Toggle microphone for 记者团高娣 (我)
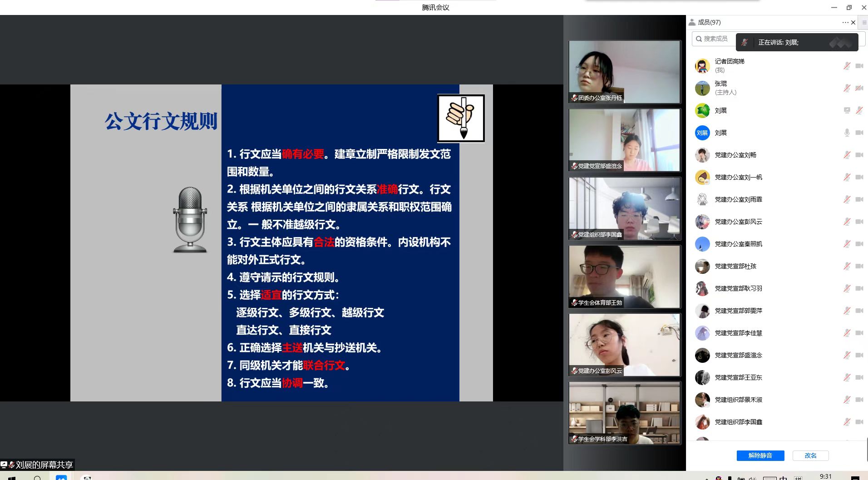868x480 pixels. coord(847,66)
